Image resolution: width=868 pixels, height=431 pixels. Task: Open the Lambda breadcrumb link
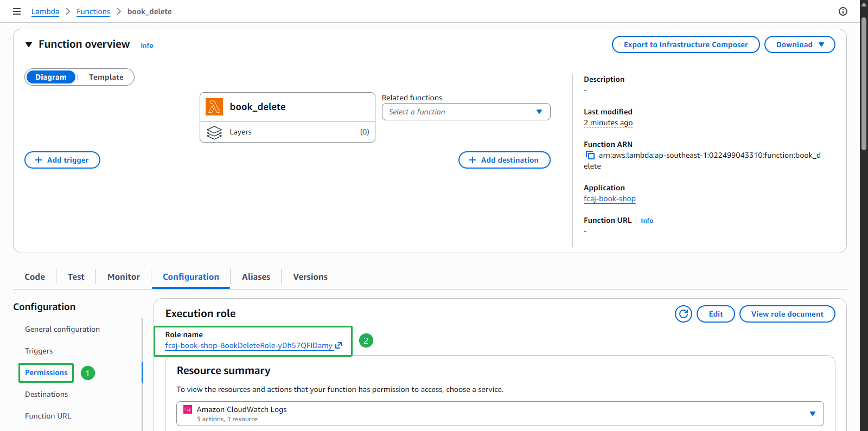(45, 11)
